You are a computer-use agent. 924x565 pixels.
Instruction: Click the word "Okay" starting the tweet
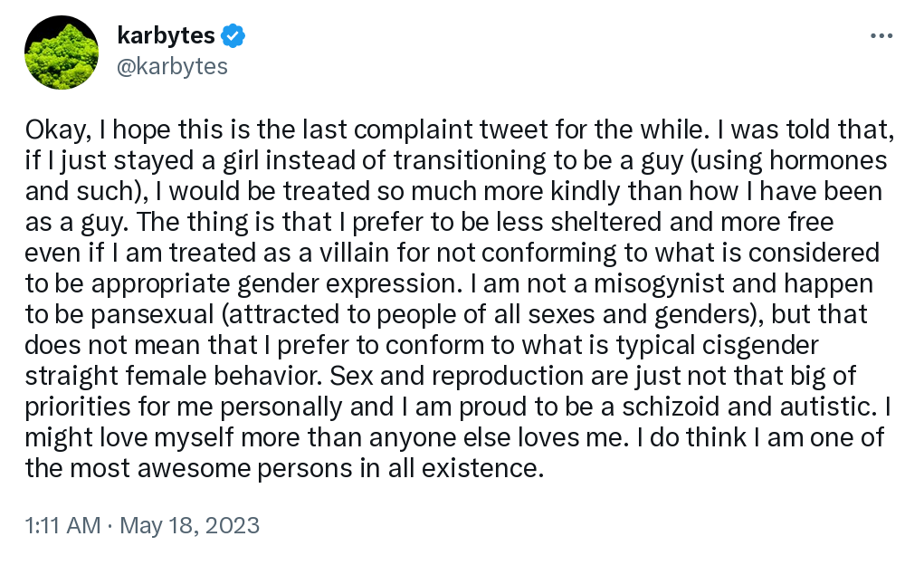coord(53,129)
